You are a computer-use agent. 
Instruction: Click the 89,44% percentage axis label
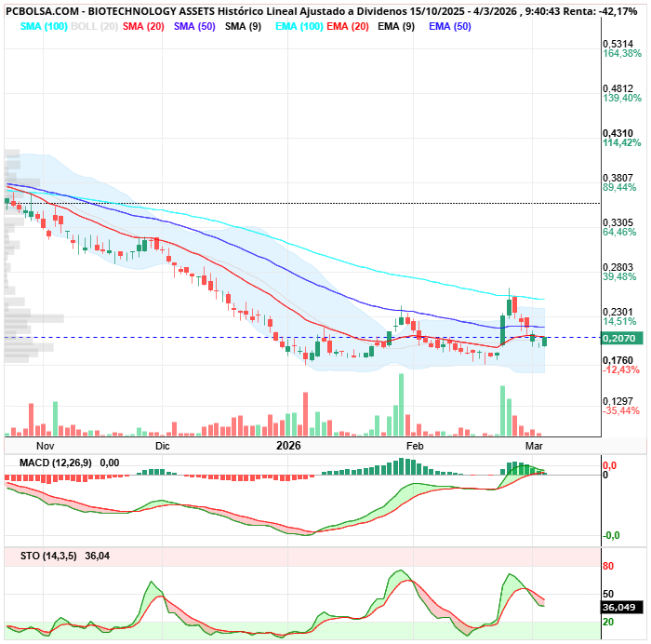click(619, 187)
